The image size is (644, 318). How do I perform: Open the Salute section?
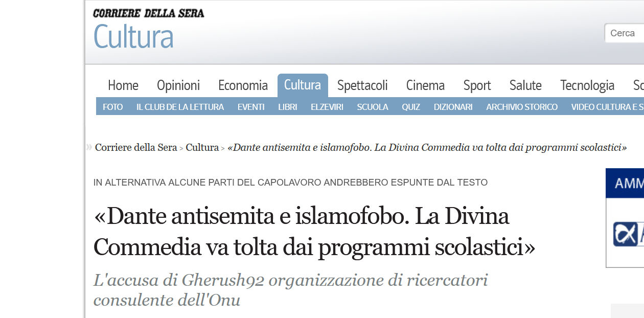(x=525, y=85)
